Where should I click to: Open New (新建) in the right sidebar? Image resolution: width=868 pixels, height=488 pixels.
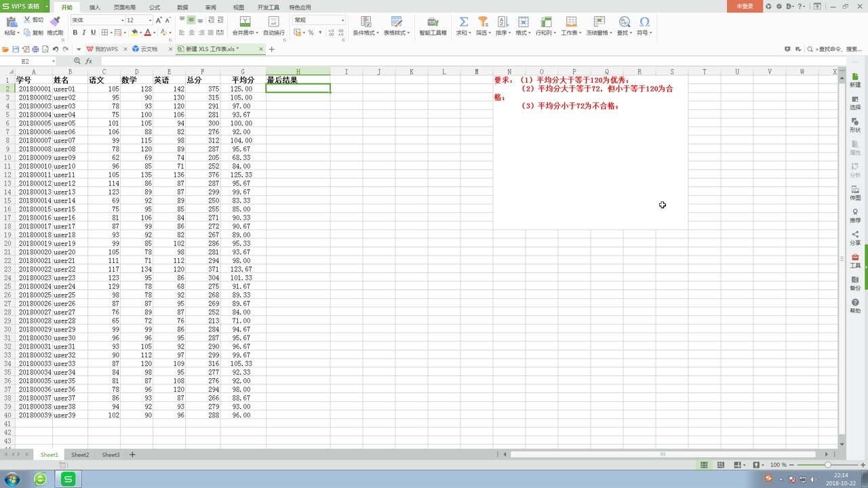click(855, 80)
